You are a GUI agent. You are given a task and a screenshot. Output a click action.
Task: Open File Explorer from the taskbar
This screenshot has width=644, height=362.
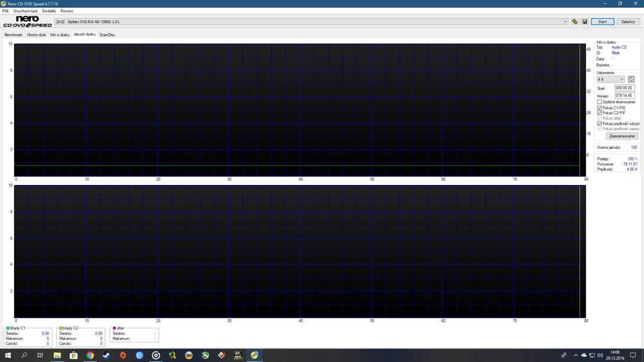click(x=57, y=355)
